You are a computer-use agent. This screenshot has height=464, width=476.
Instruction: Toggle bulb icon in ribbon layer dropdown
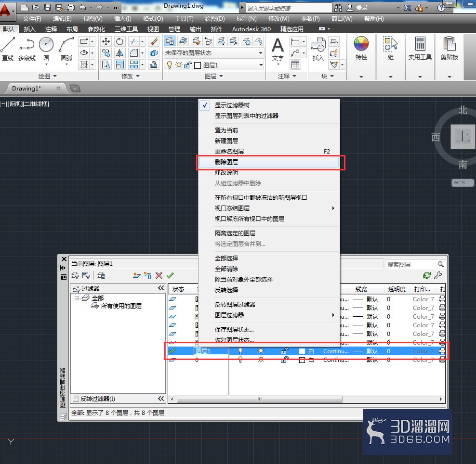point(170,65)
